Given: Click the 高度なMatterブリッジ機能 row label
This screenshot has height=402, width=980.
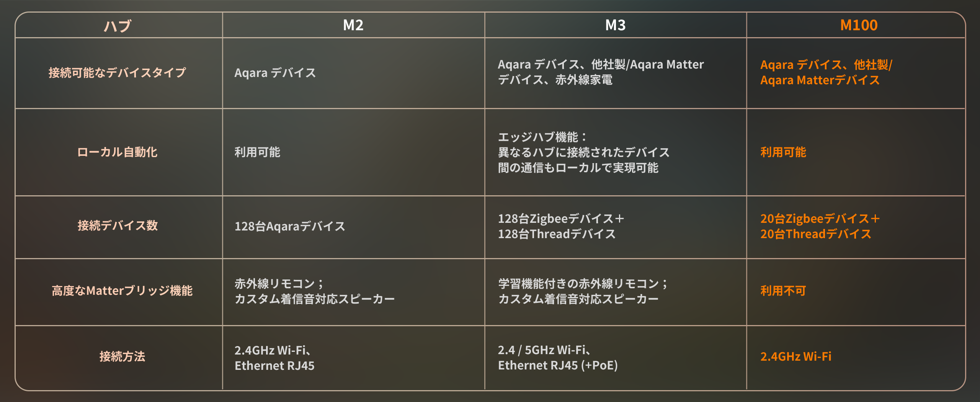Looking at the screenshot, I should (x=122, y=291).
